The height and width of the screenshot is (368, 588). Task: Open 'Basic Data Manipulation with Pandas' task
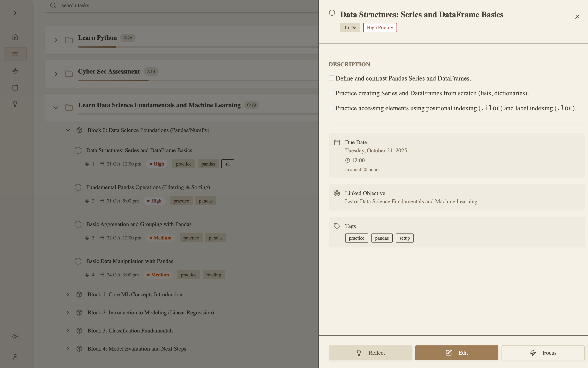[x=129, y=261]
